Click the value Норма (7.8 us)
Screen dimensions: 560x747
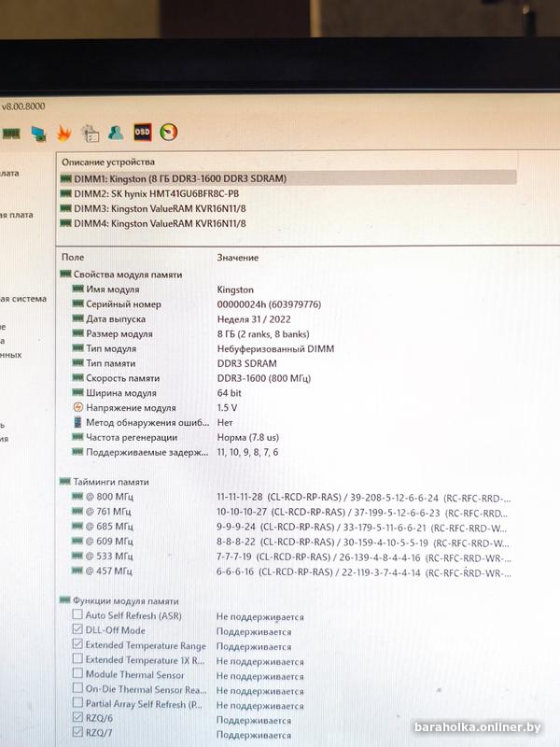248,437
